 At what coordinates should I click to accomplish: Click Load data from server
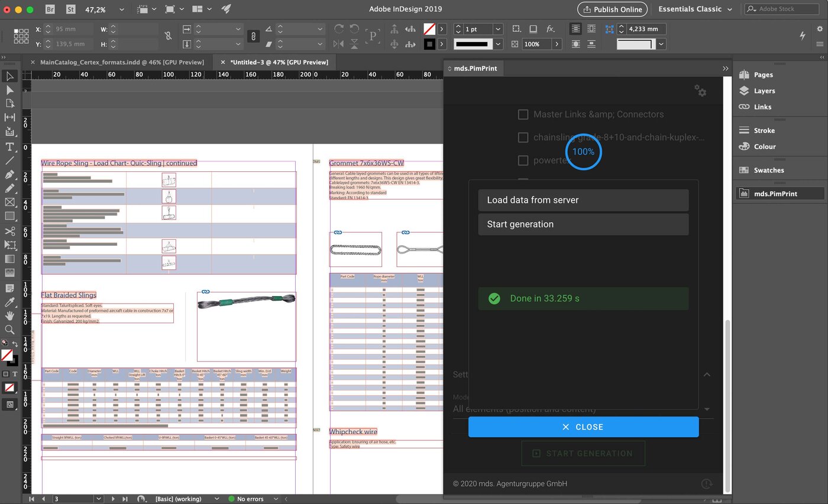[x=583, y=200]
